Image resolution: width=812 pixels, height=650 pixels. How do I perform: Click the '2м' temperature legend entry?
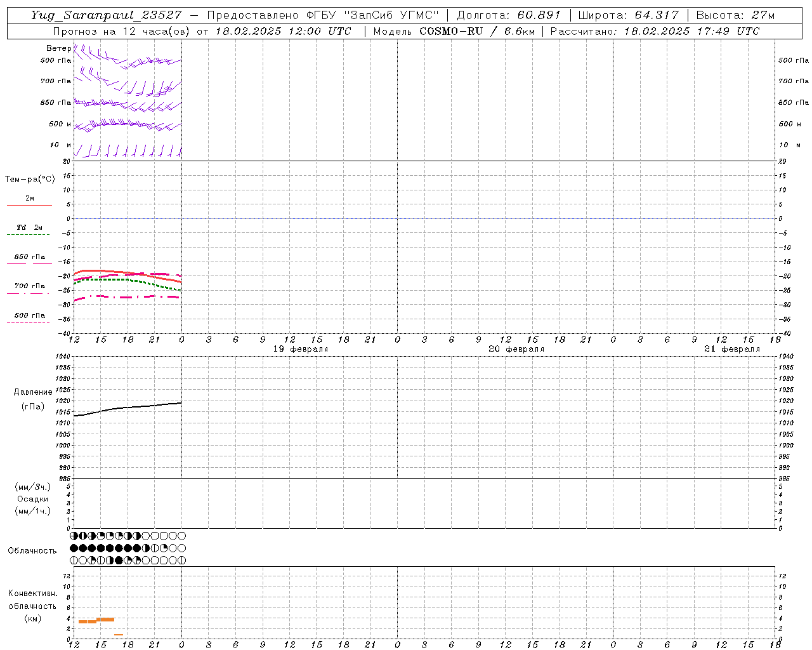[x=30, y=199]
